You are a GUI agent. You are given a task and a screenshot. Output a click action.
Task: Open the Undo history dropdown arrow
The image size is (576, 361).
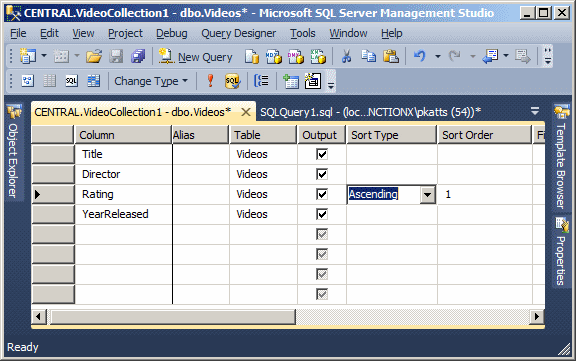click(438, 57)
